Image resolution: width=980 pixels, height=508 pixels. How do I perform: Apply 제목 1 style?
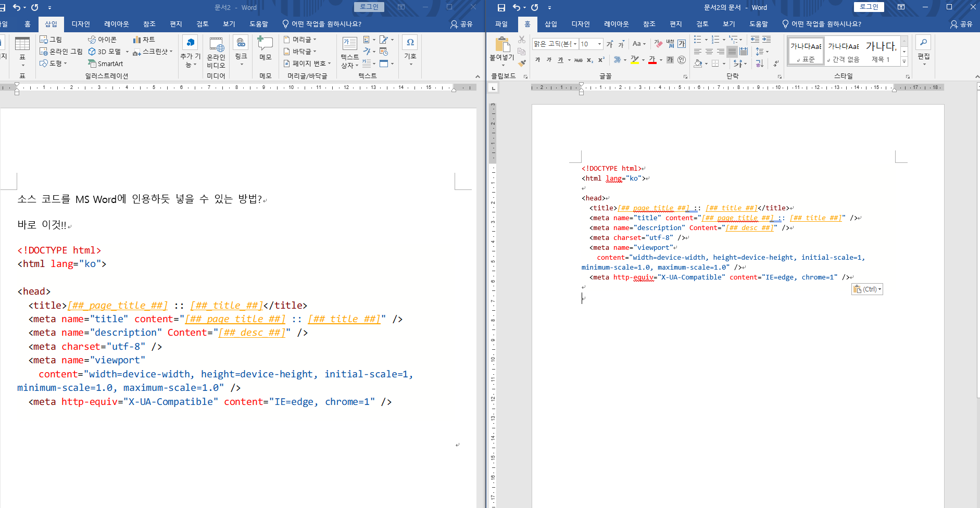[881, 51]
